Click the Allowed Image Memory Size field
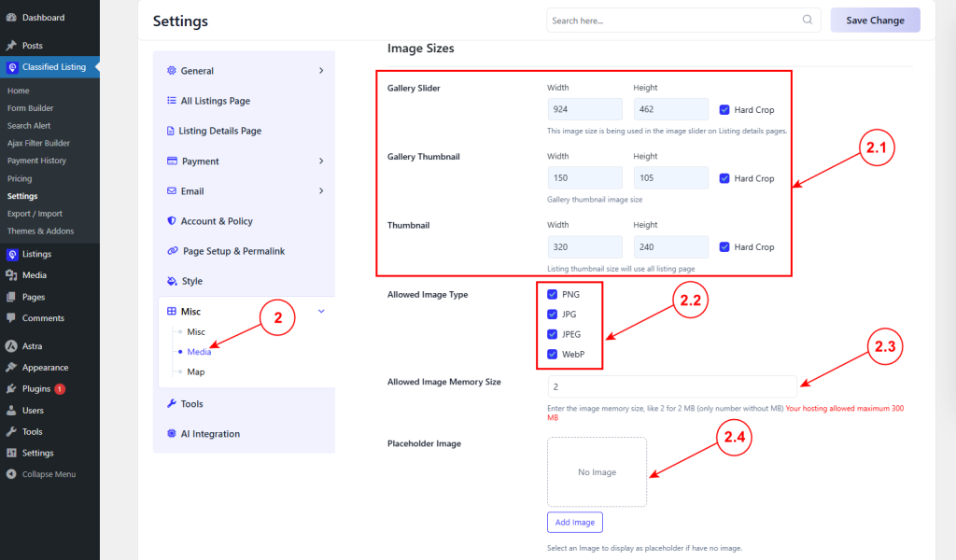Image resolution: width=956 pixels, height=560 pixels. [x=672, y=386]
